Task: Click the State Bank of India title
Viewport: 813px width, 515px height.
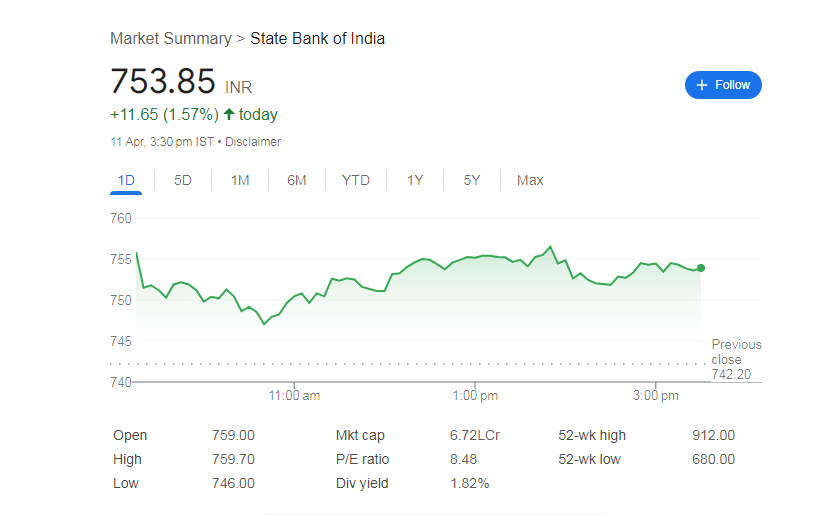Action: [317, 38]
